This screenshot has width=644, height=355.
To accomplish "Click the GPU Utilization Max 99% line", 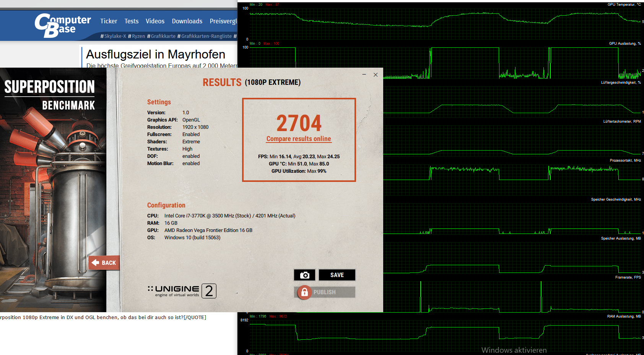I will tap(299, 171).
